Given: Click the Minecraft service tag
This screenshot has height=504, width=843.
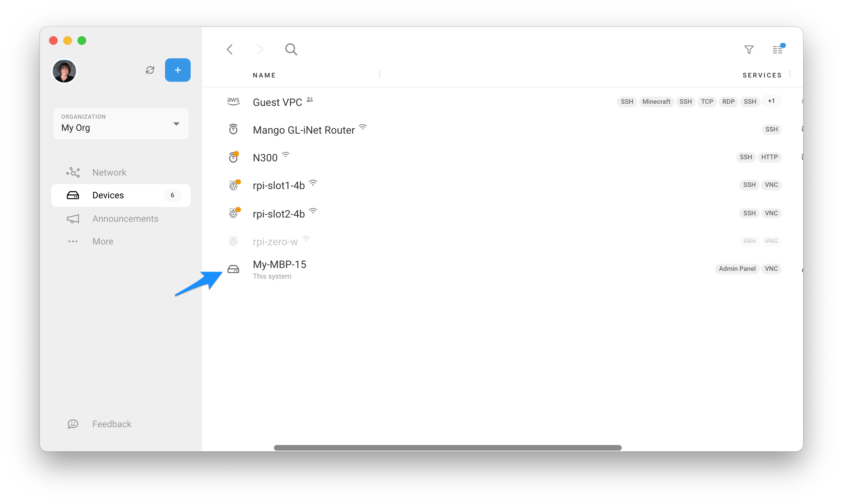Looking at the screenshot, I should tap(656, 102).
